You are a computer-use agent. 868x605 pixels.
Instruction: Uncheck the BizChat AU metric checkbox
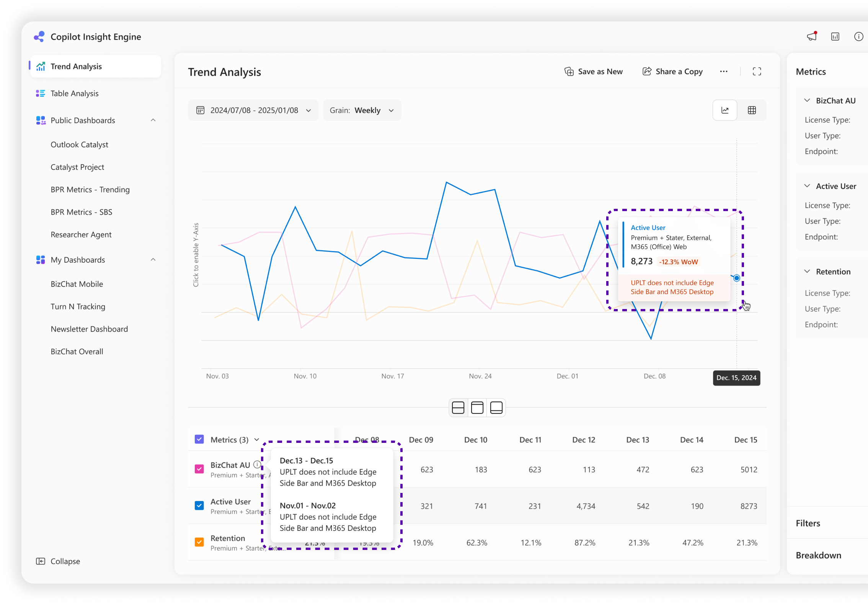point(199,469)
